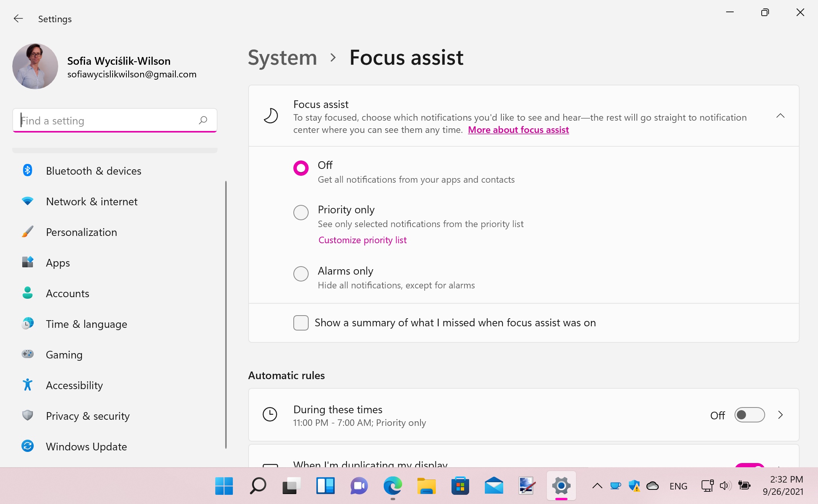Open the profile picture thumbnail
The width and height of the screenshot is (818, 504).
[35, 66]
